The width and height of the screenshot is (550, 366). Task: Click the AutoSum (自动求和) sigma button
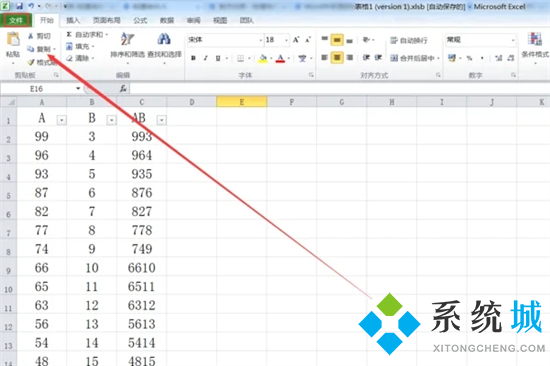(86, 34)
